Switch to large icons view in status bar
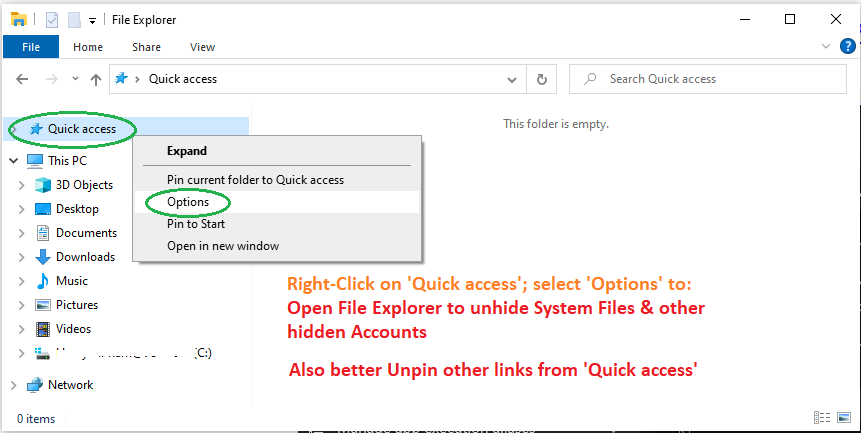Screen dimensions: 861x433 pyautogui.click(x=844, y=418)
